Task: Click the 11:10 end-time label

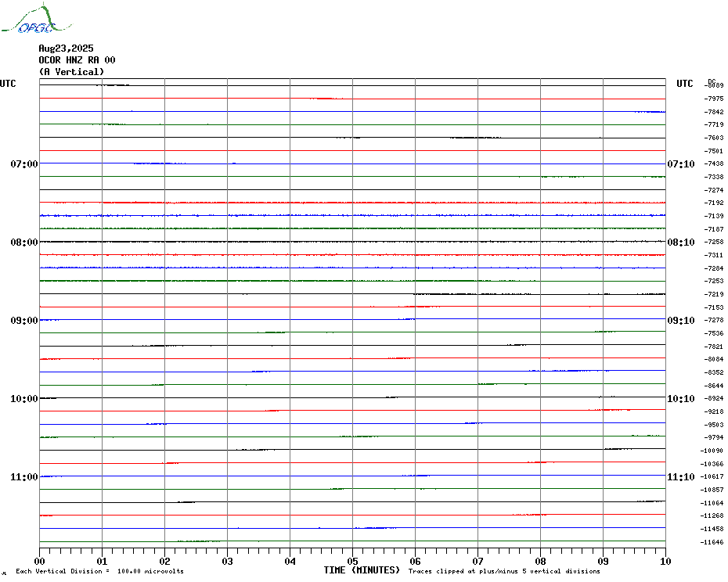Action: (x=681, y=477)
